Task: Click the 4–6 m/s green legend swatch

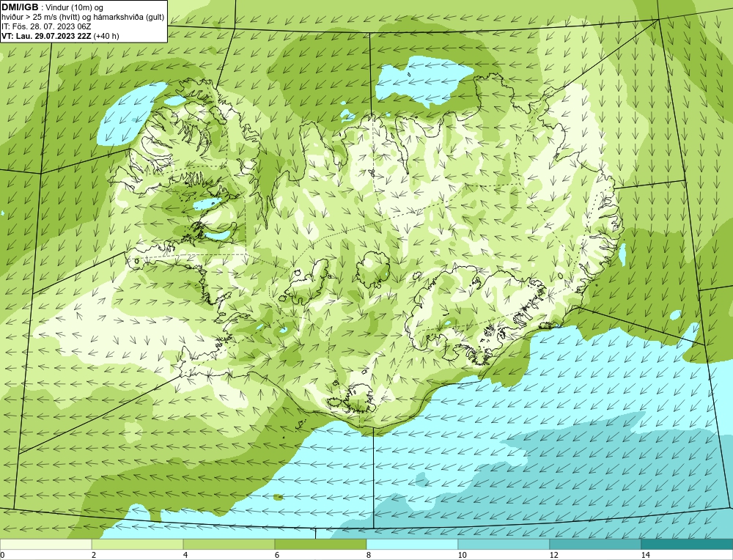Action: tap(229, 545)
